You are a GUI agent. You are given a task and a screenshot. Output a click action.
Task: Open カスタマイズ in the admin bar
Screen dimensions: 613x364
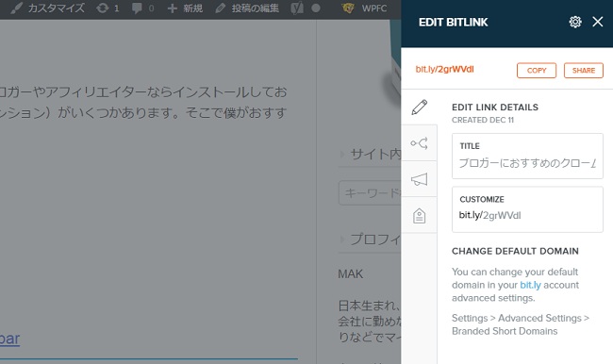pyautogui.click(x=47, y=8)
